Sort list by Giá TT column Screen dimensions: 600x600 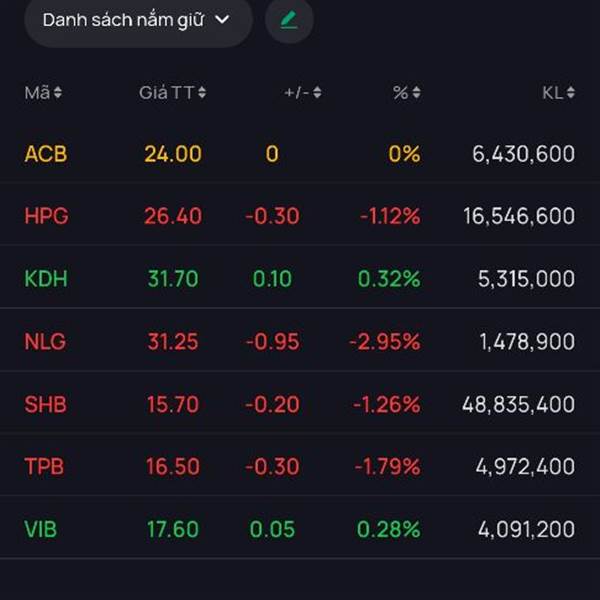tap(172, 93)
